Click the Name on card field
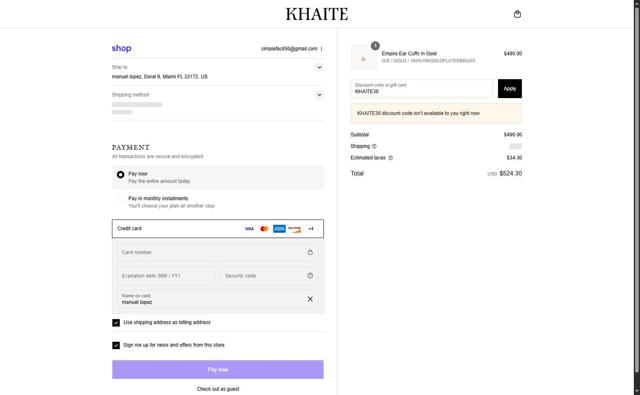The height and width of the screenshot is (395, 640). coord(218,299)
